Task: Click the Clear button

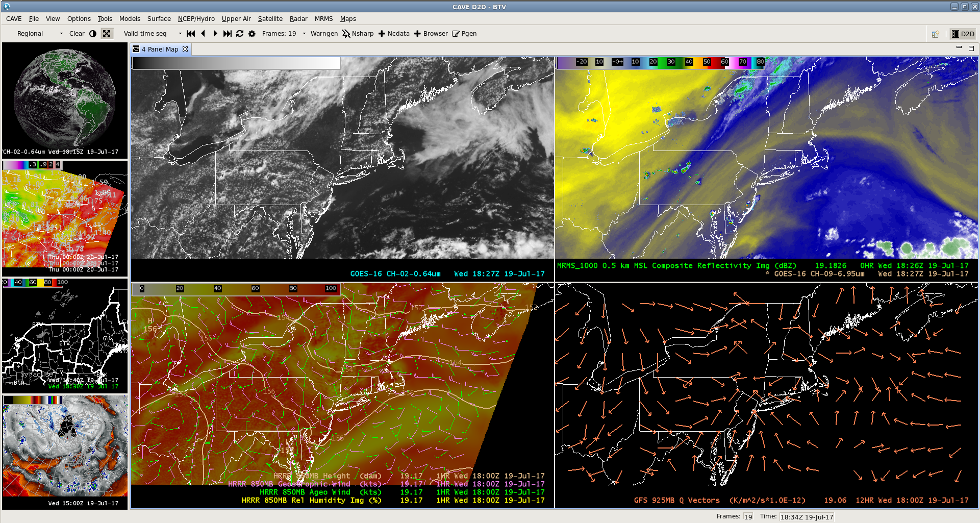Action: click(77, 33)
